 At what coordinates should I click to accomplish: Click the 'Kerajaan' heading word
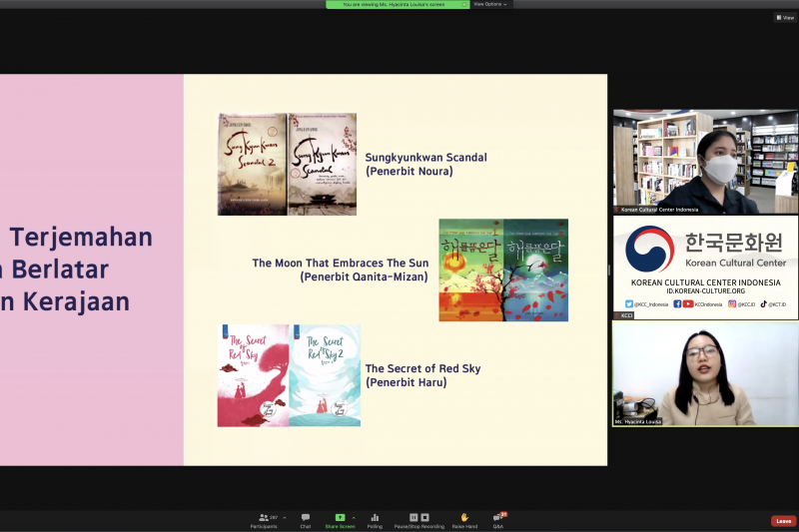(77, 301)
